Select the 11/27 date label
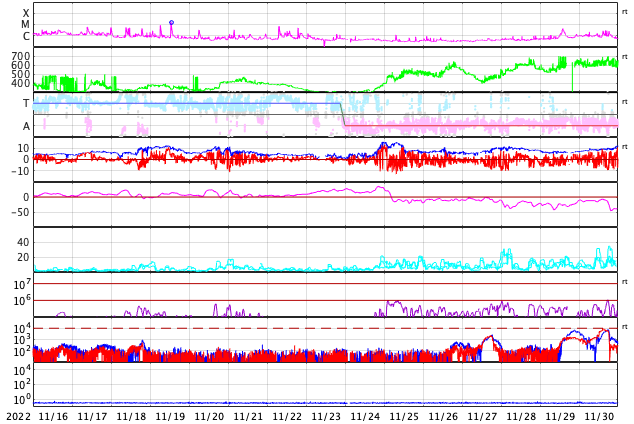 [482, 417]
